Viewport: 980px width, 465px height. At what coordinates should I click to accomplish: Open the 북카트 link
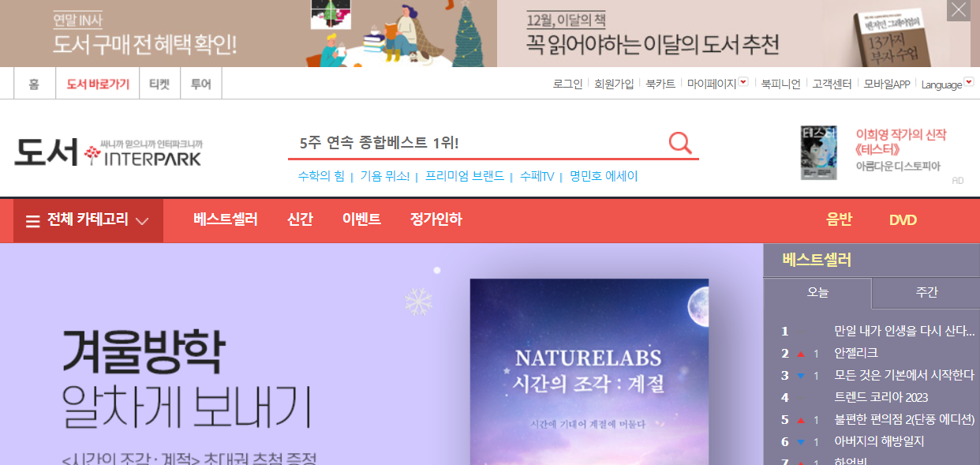(660, 84)
